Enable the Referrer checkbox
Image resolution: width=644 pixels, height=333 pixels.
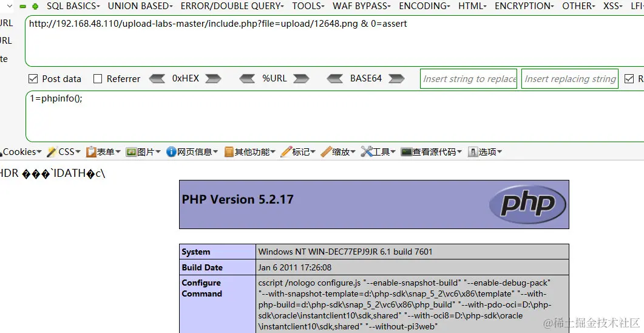tap(98, 78)
